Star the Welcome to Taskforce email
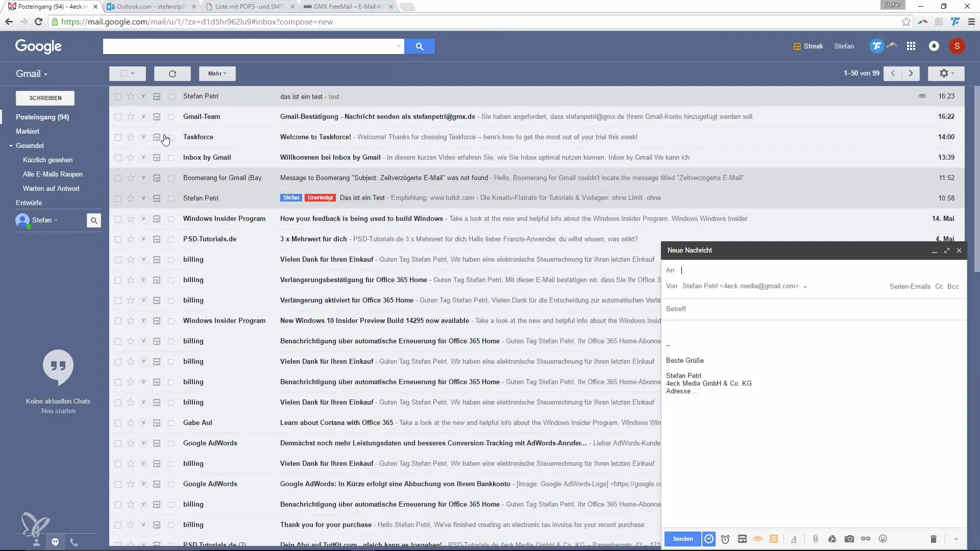Screen dimensions: 980x551 [131, 137]
